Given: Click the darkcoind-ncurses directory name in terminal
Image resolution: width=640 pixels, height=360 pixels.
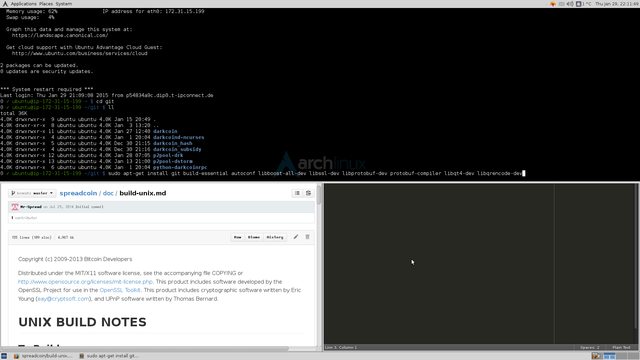Looking at the screenshot, I should click(178, 138).
